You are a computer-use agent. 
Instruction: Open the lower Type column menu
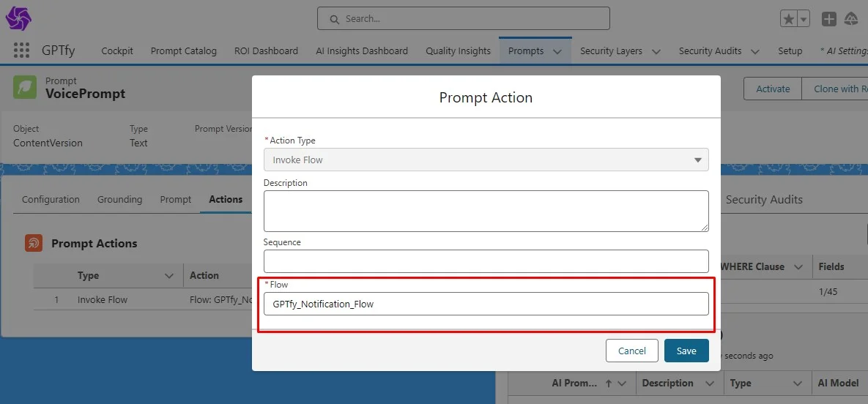point(798,383)
